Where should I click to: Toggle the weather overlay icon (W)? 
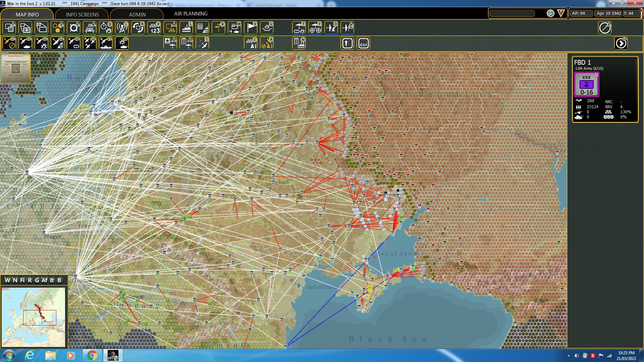[x=234, y=28]
